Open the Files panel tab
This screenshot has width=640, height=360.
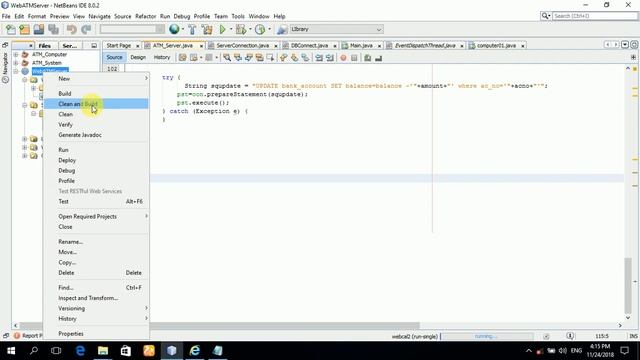[x=44, y=46]
